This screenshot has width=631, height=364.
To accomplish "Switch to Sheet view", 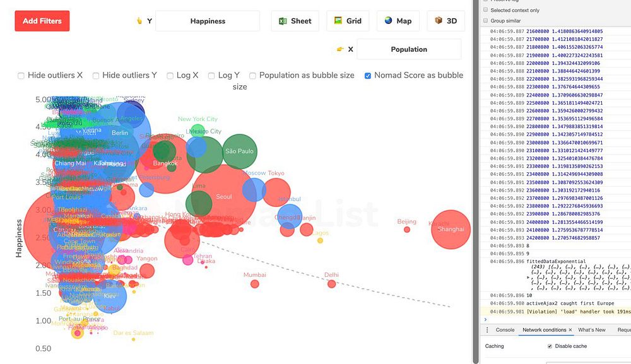I will coord(295,21).
